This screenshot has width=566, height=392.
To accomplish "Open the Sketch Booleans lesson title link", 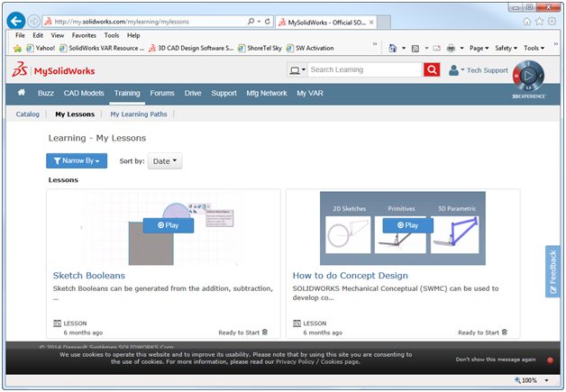I will click(x=89, y=276).
